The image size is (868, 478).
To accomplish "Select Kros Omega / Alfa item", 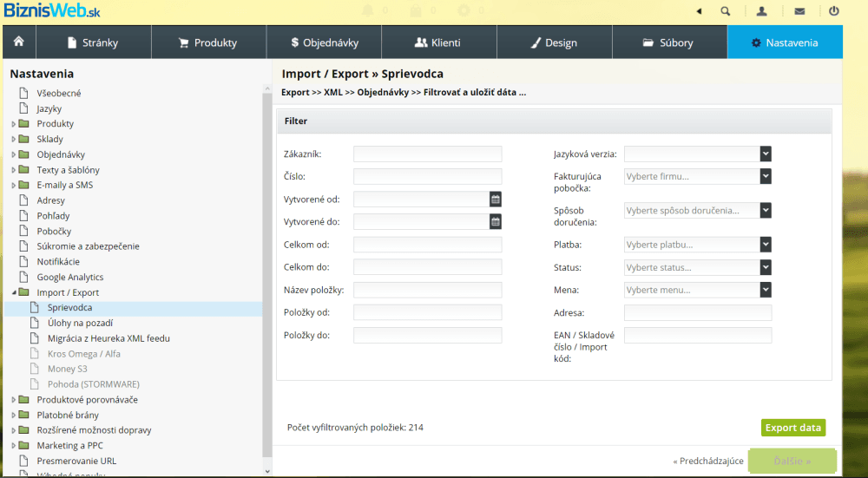I will pyautogui.click(x=83, y=354).
